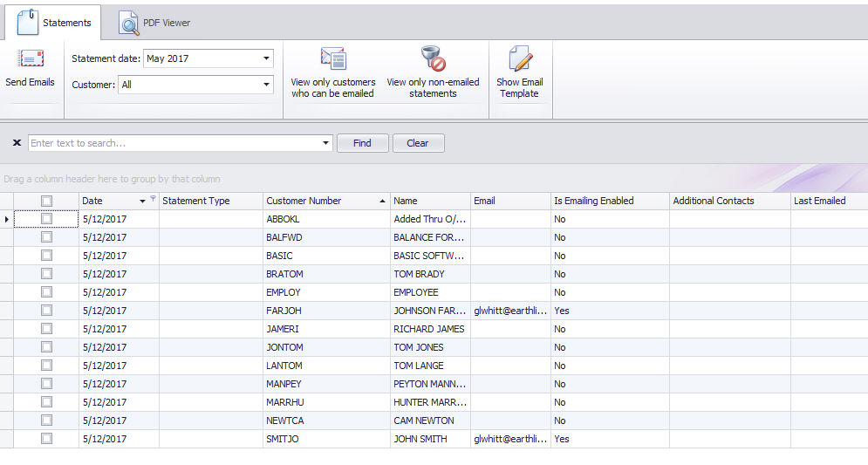
Task: Check the box for BASIC row
Action: coord(46,256)
